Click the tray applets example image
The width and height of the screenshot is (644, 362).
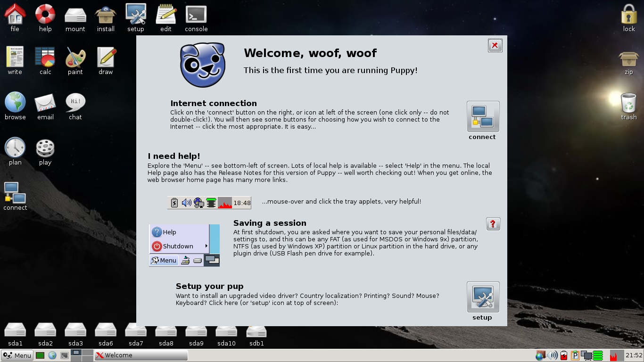pyautogui.click(x=209, y=203)
